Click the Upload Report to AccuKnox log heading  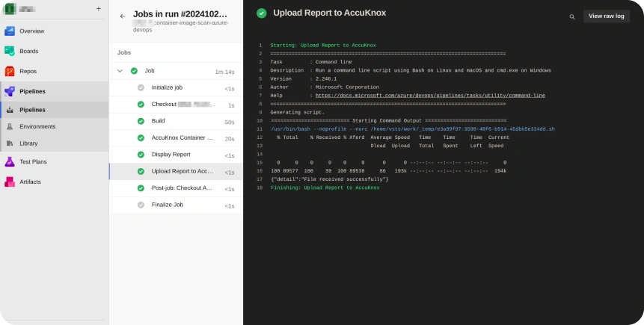(x=330, y=13)
